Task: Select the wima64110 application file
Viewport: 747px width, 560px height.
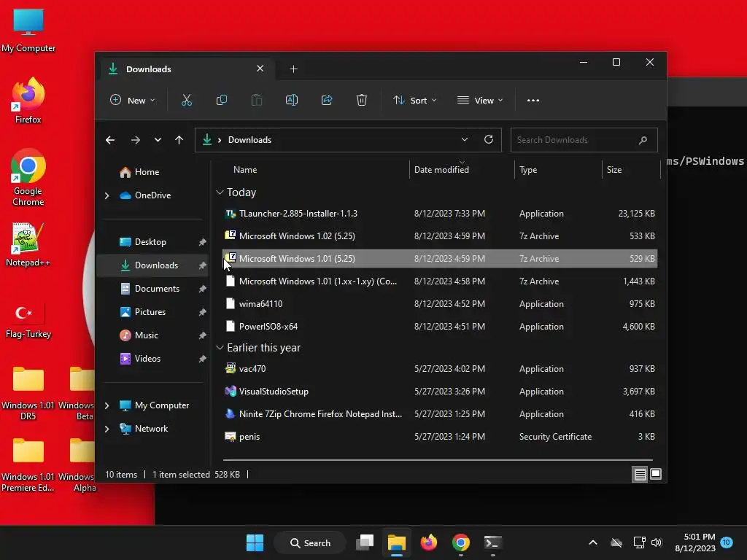Action: (x=440, y=304)
